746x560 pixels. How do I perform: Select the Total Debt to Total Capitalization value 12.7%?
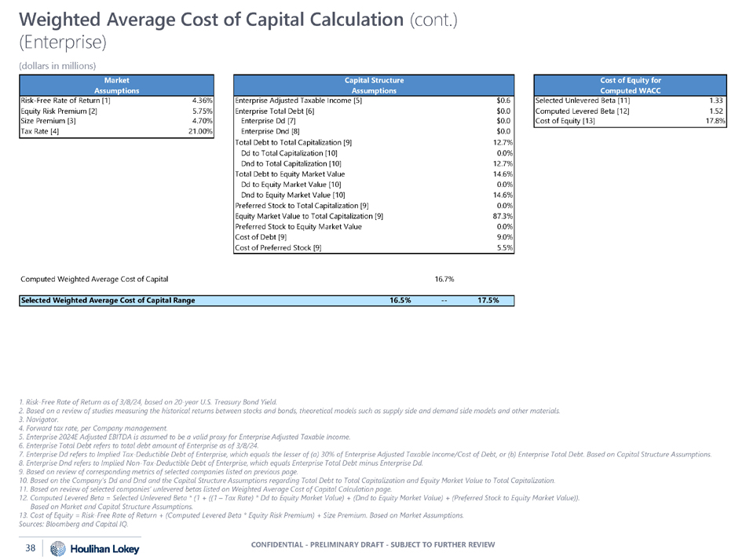click(503, 141)
